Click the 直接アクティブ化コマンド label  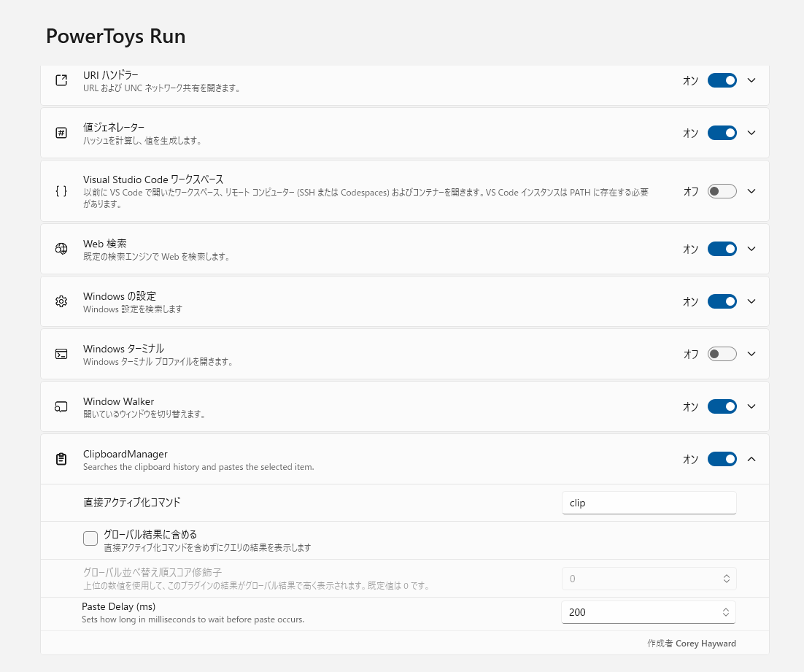(132, 502)
